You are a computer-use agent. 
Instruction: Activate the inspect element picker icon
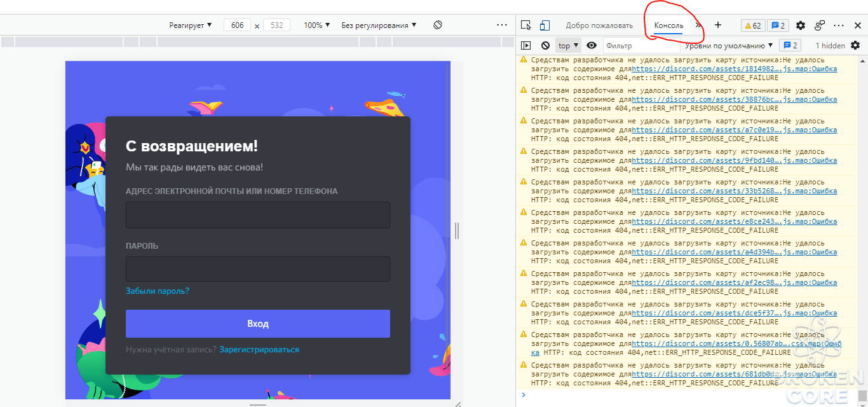[526, 25]
